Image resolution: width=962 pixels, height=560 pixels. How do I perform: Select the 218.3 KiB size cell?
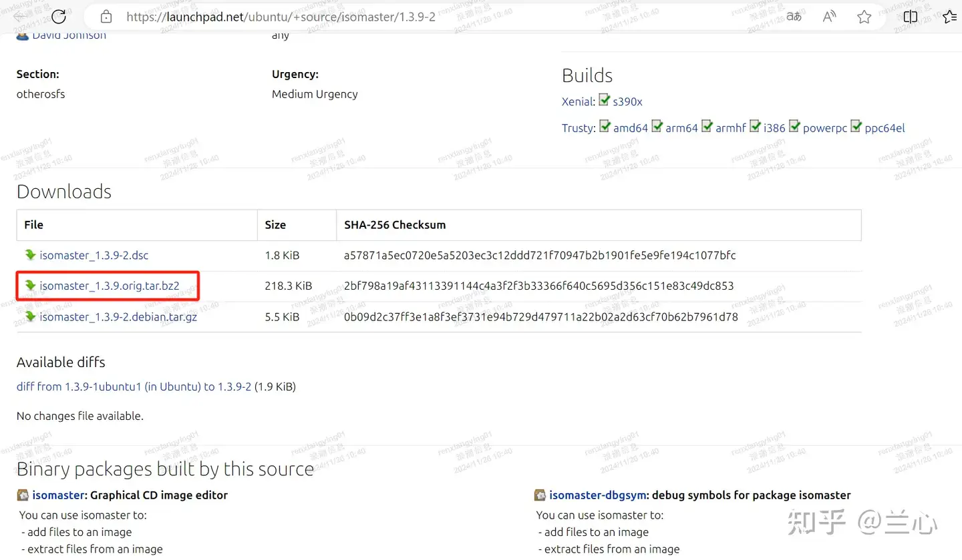click(289, 286)
